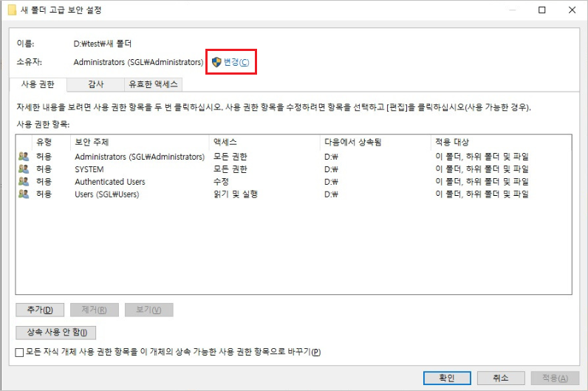Select the Administrators (SGL\Administrators) entry
588x391 pixels.
coord(293,157)
